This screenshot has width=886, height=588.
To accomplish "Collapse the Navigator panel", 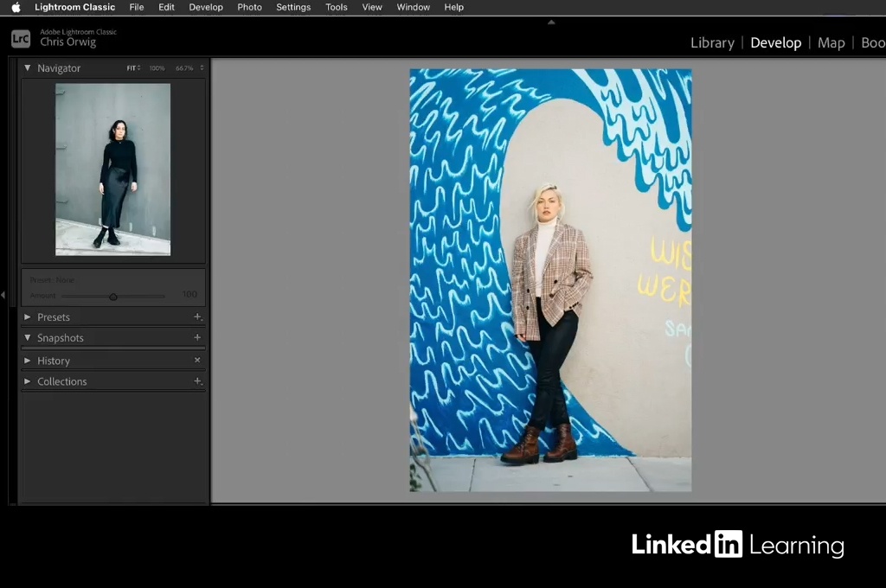I will point(28,68).
